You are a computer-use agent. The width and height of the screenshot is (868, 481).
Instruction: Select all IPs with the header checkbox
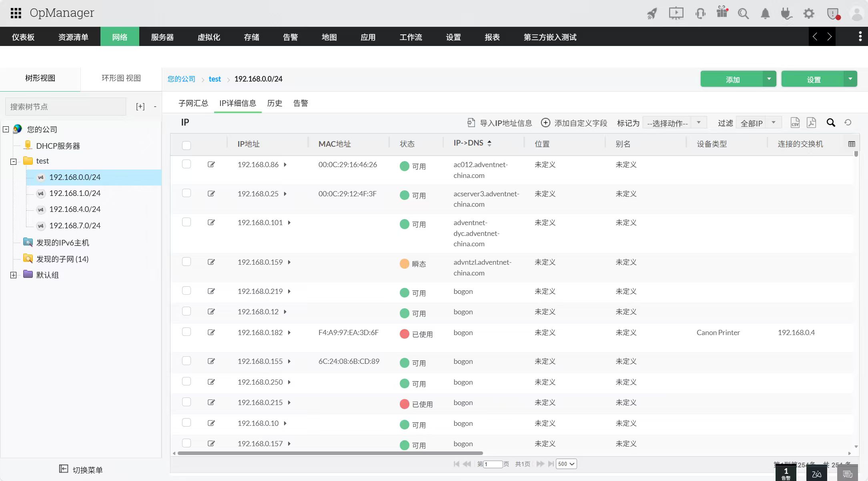coord(186,146)
